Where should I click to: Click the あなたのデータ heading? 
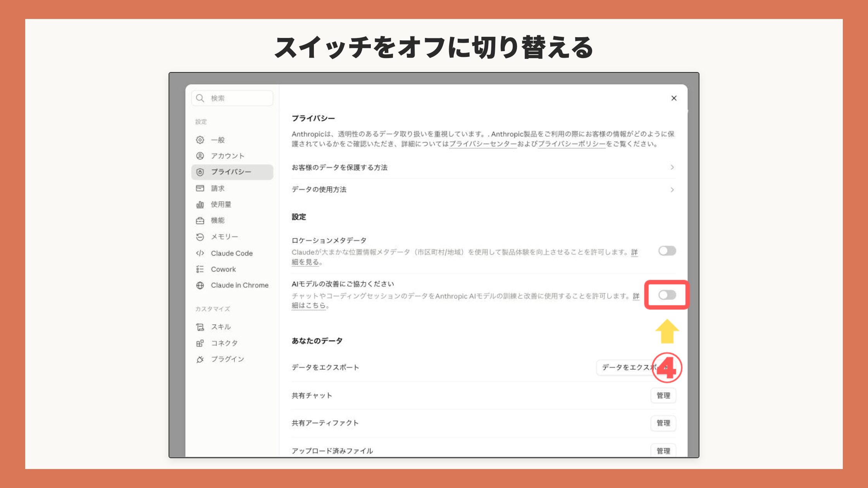click(x=317, y=341)
